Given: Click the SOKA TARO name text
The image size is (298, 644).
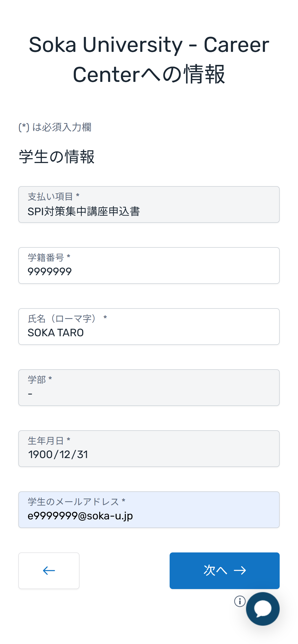Looking at the screenshot, I should point(56,333).
